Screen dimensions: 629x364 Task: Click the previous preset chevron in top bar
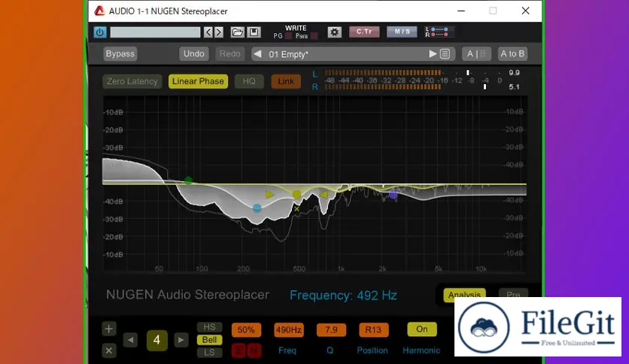click(x=208, y=32)
